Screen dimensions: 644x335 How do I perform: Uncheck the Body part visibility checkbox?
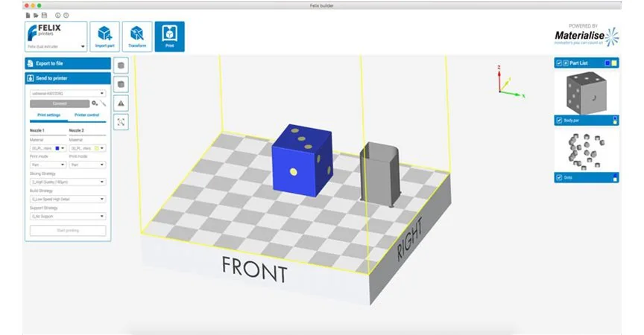(x=559, y=121)
